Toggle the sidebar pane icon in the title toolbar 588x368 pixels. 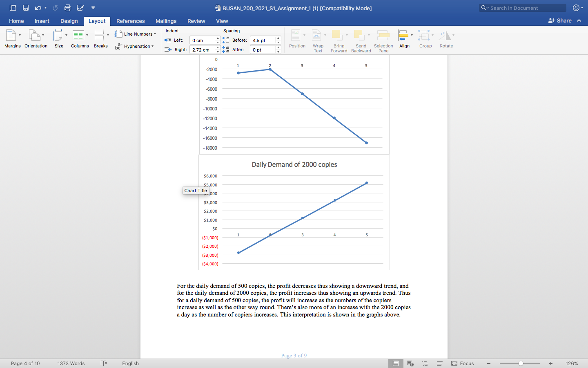(13, 8)
